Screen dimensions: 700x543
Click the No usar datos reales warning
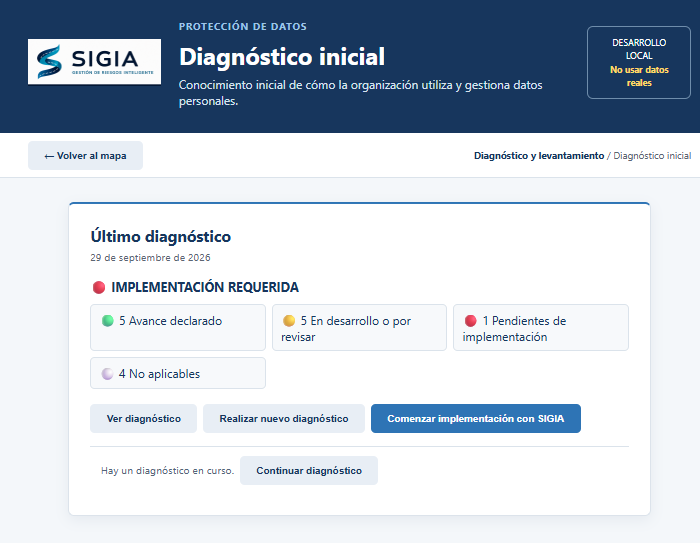[x=639, y=76]
